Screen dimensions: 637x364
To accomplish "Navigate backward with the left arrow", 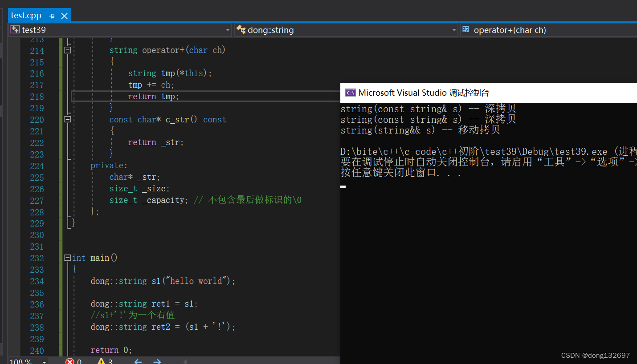I will (138, 361).
